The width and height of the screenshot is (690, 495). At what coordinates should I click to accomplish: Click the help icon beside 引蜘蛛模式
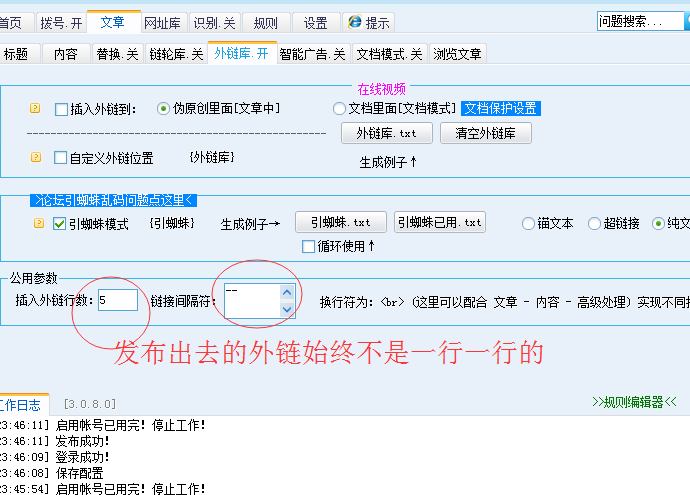(x=39, y=223)
